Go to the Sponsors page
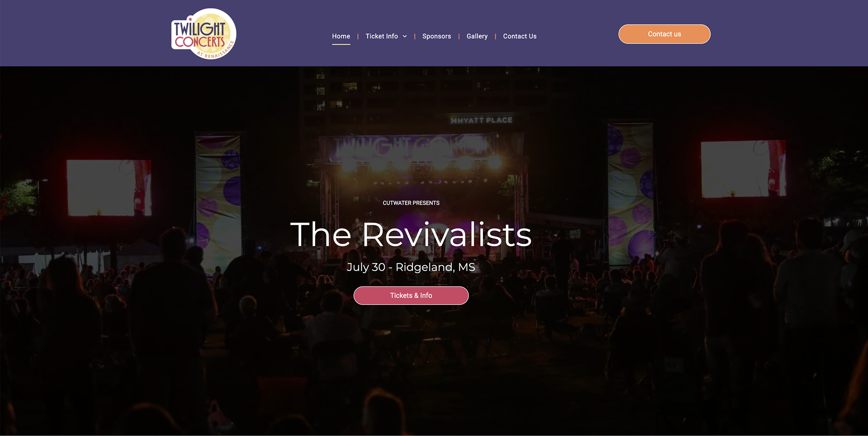The width and height of the screenshot is (868, 436). [436, 36]
